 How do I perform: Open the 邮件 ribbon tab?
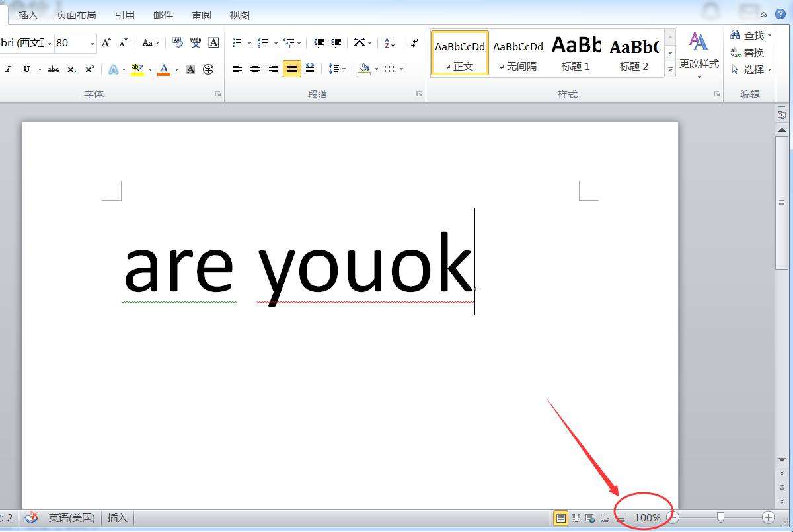163,15
